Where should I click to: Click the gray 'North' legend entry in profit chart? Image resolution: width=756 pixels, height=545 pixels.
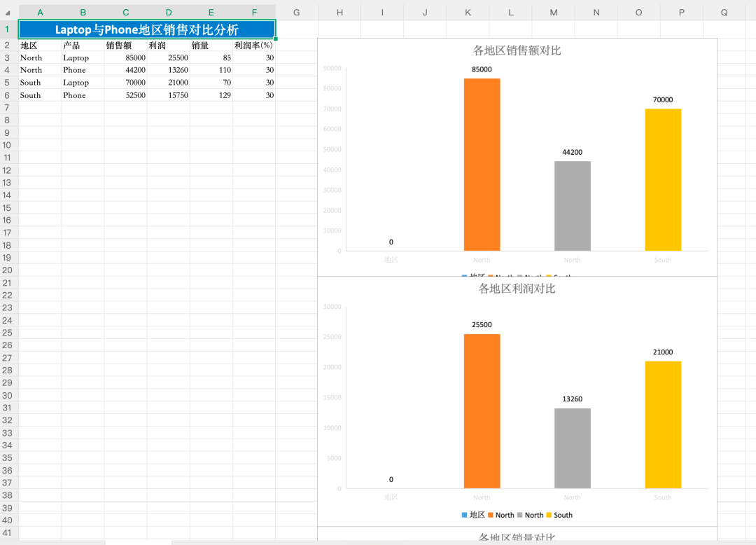click(x=531, y=515)
